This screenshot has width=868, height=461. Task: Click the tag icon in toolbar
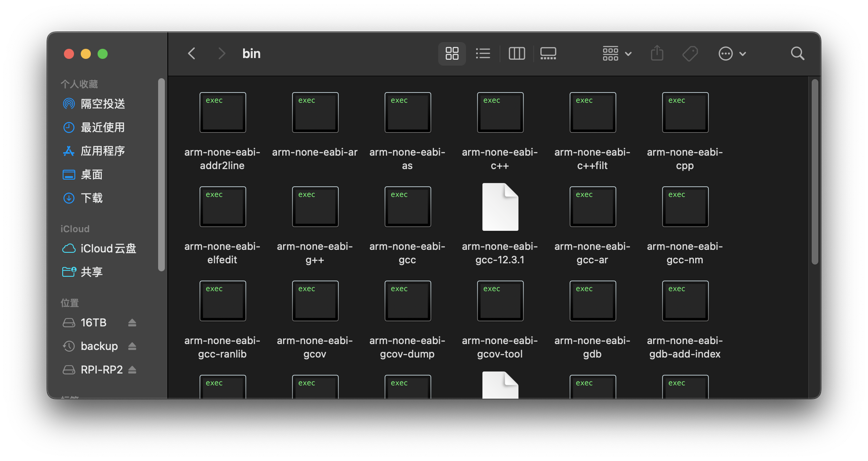point(690,53)
